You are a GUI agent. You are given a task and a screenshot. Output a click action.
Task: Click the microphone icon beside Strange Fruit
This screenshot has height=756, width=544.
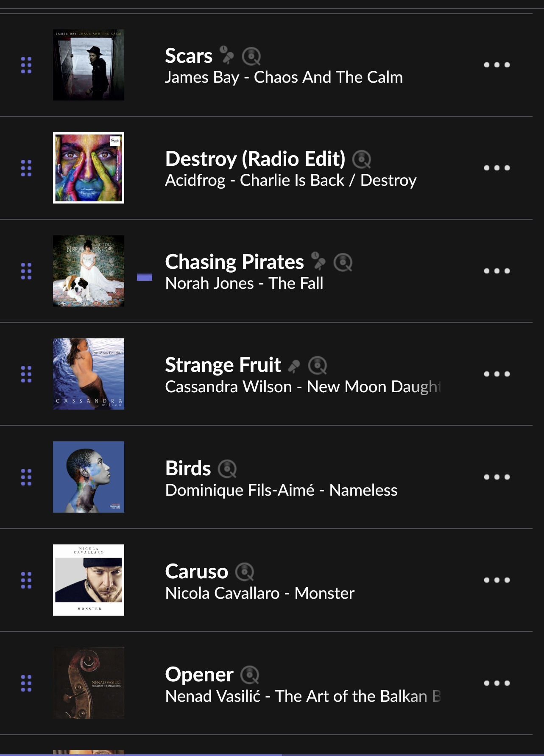click(x=294, y=365)
